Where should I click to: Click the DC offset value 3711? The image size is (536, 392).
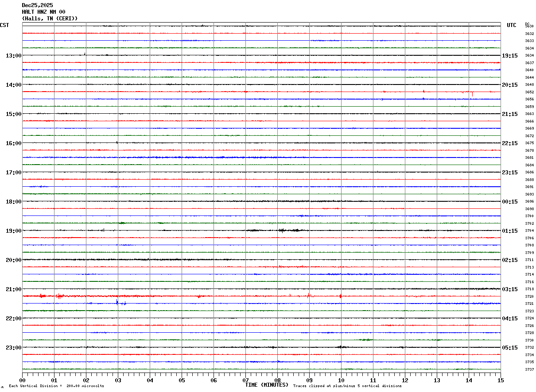coord(529,260)
